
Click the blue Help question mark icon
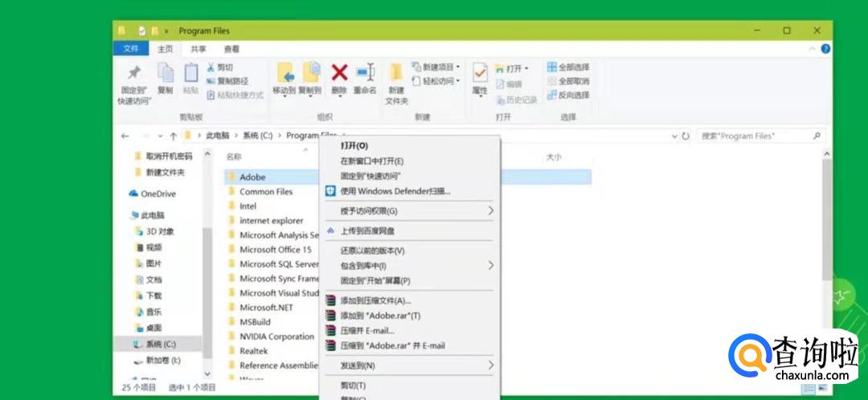(825, 49)
